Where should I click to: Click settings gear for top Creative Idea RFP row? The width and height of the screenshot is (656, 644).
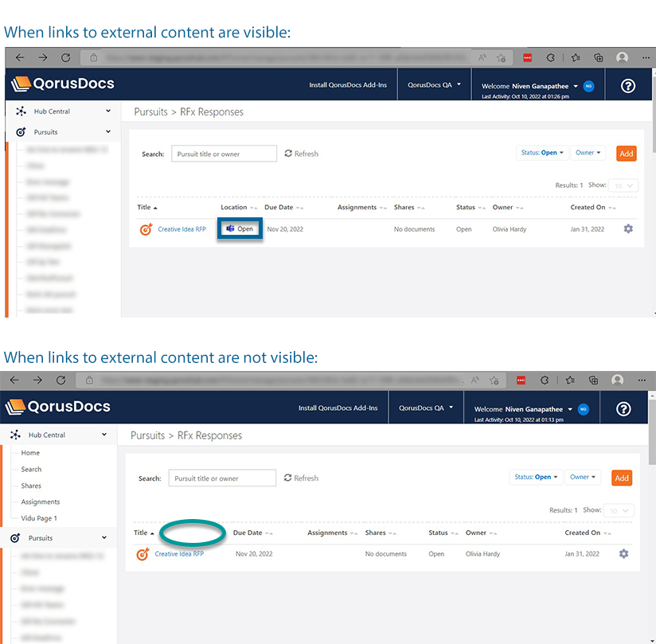(628, 229)
